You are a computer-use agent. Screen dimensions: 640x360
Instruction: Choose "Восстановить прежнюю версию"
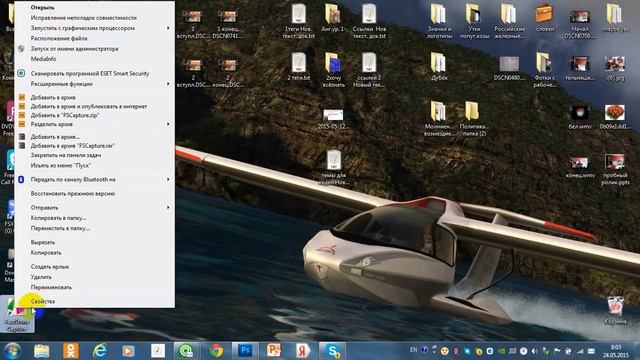[95, 193]
